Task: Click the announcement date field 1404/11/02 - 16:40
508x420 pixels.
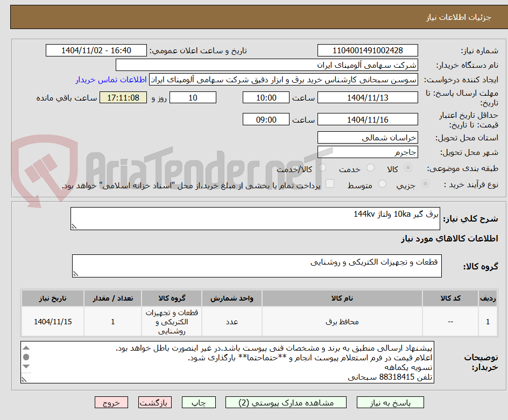Action: (96, 51)
